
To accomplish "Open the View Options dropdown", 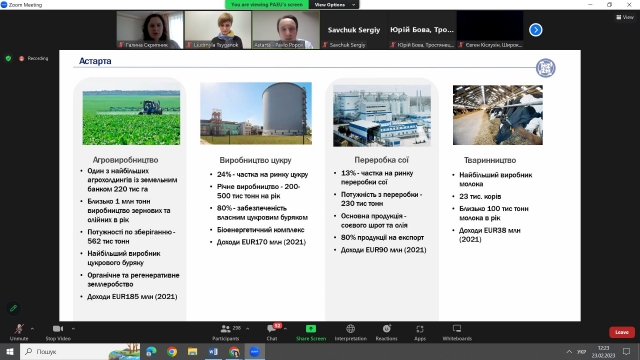I will pos(334,4).
